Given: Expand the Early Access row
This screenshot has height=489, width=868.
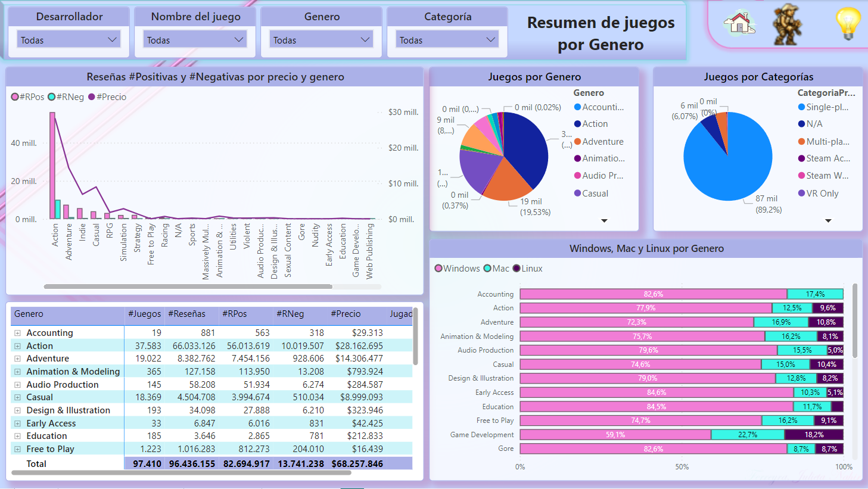Looking at the screenshot, I should pos(18,423).
